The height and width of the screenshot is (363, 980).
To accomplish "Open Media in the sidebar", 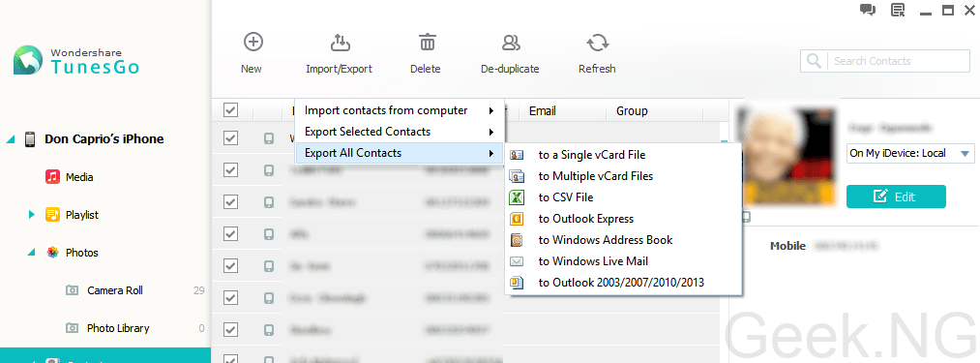I will click(79, 177).
